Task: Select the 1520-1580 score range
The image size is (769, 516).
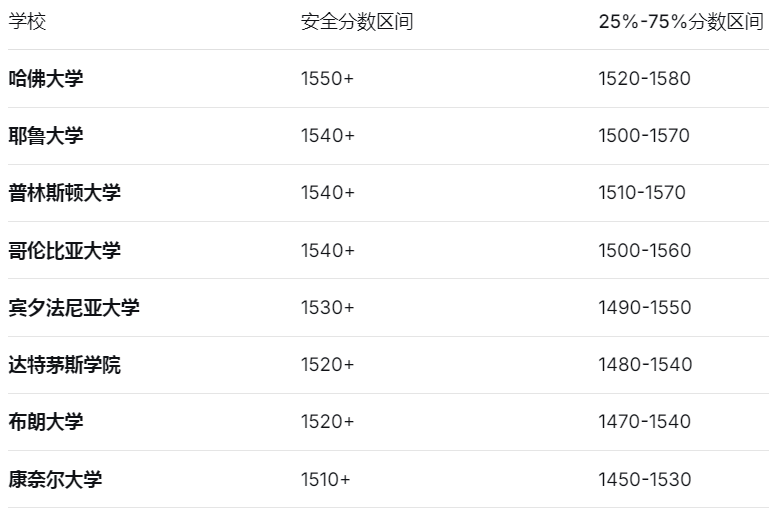Action: click(644, 78)
